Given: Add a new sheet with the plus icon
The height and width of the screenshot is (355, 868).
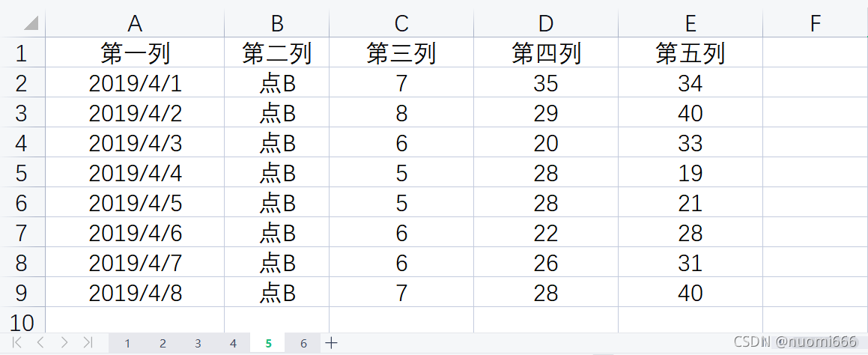Looking at the screenshot, I should (331, 343).
